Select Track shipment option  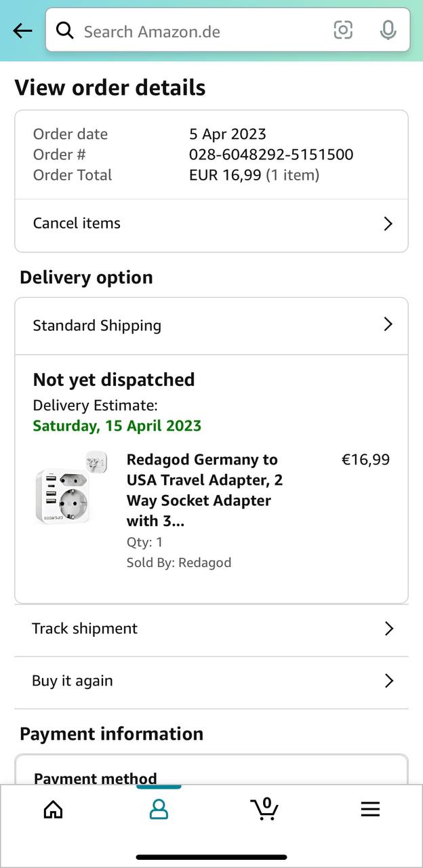tap(85, 629)
